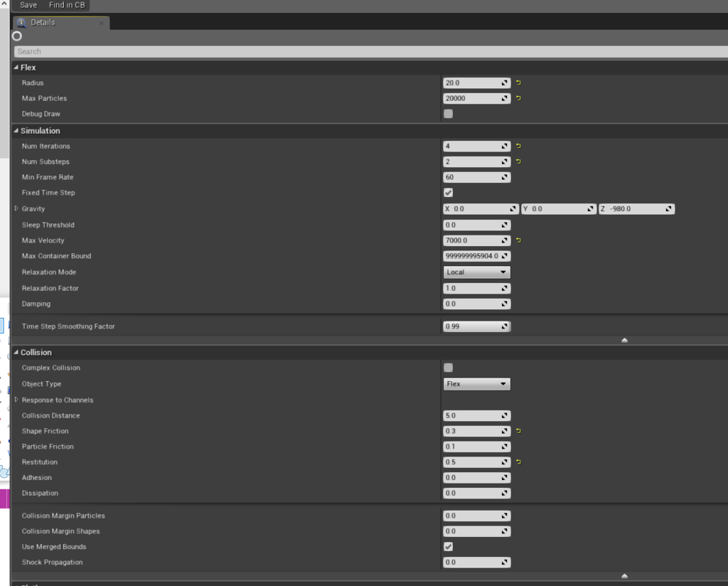Uncheck the Fixed Time Step checkbox
The image size is (728, 586).
click(x=448, y=193)
